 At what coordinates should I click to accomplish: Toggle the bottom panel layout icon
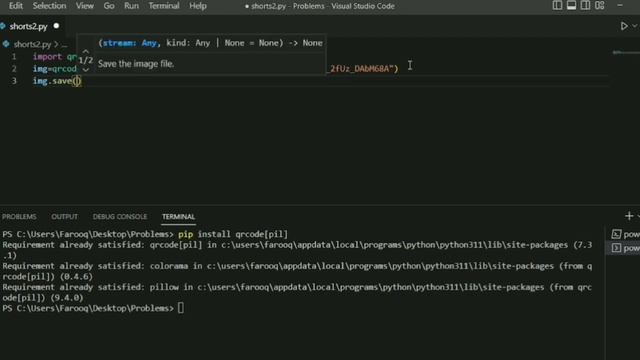[x=571, y=5]
